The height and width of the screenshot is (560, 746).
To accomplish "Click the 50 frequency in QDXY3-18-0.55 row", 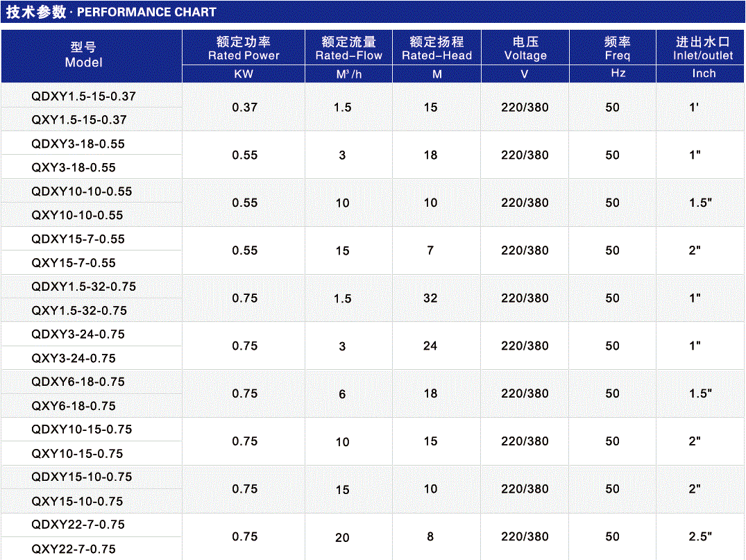I will click(613, 155).
